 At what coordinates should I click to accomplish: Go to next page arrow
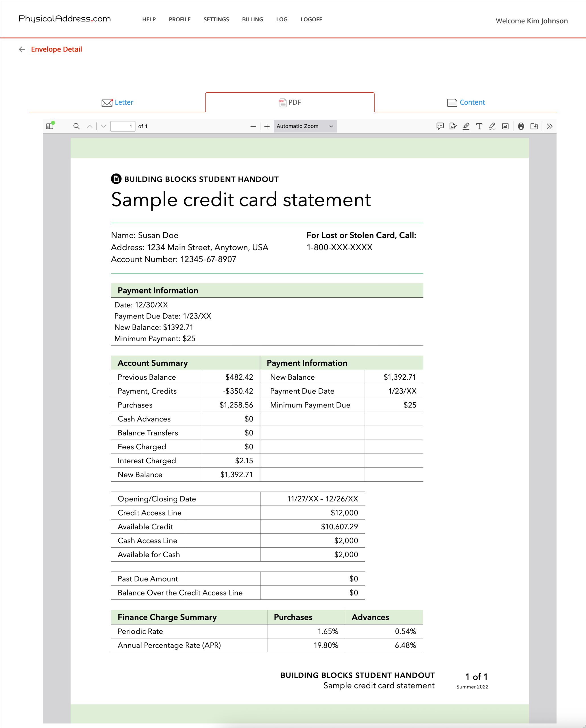click(x=104, y=126)
